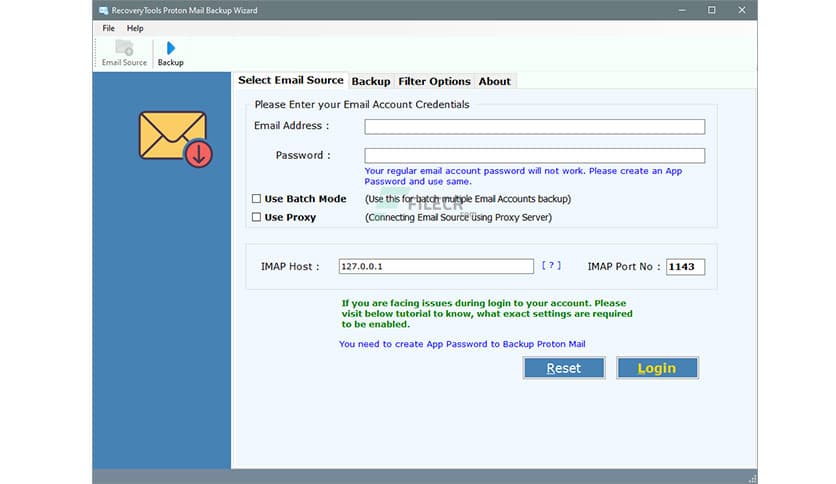The image size is (836, 484).
Task: Switch to the Select Email Source tab
Action: click(291, 80)
